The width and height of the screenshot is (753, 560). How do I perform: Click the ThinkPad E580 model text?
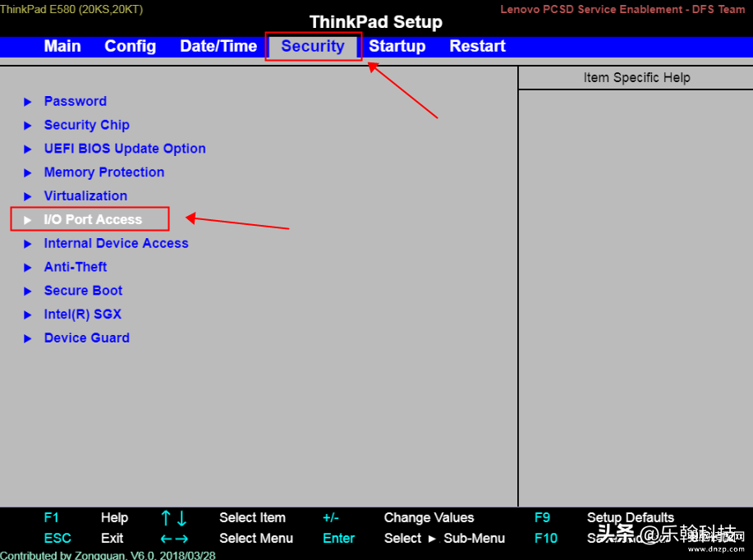[x=71, y=9]
